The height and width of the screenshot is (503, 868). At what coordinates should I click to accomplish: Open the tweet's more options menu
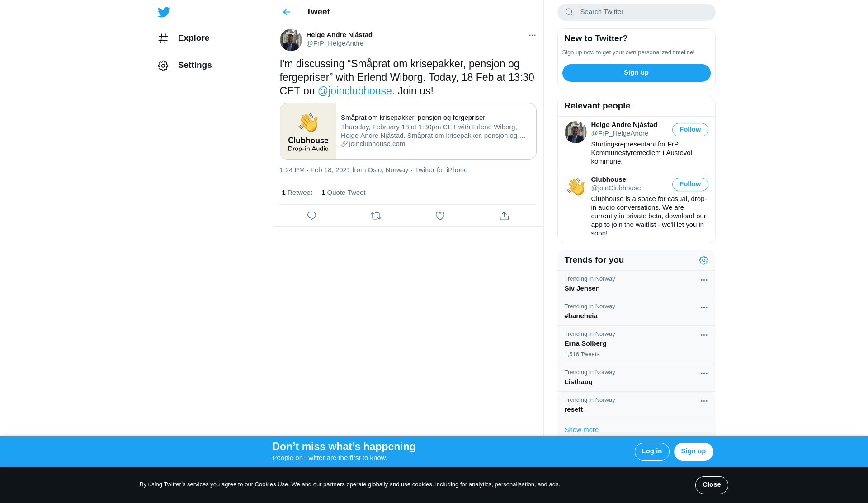pos(532,35)
